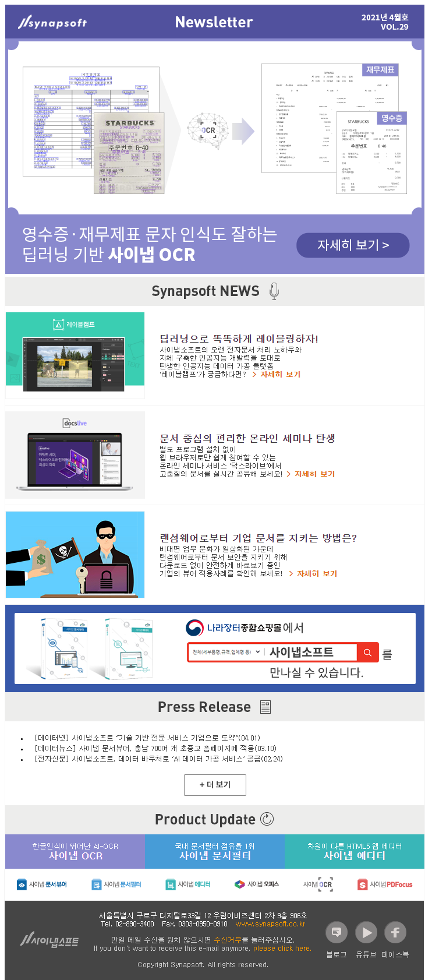This screenshot has height=980, width=425.
Task: Open 자세히 보기 link for 레이블링 article
Action: click(277, 375)
